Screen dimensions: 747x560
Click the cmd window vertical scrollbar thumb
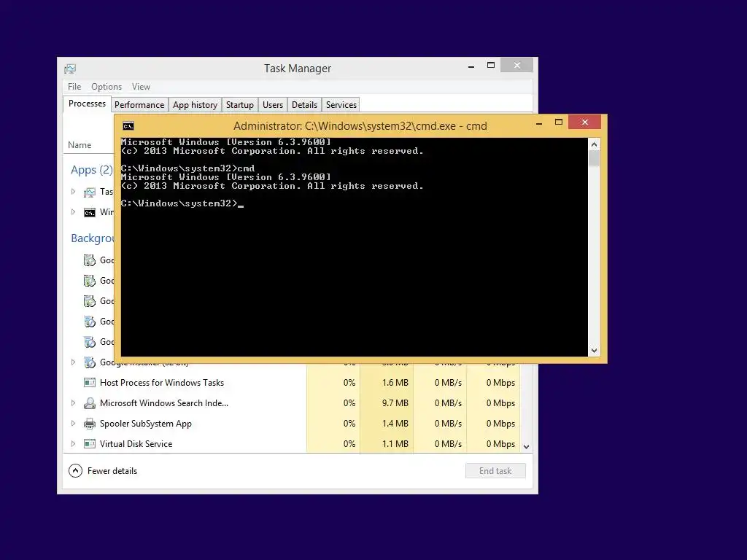pos(594,158)
